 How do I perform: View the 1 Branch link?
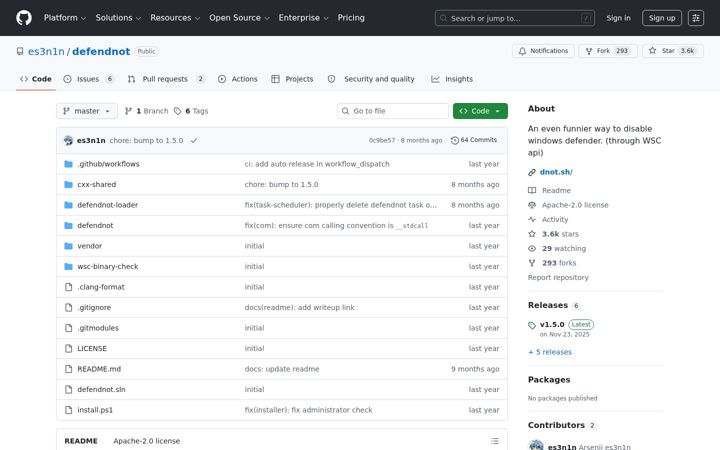(x=147, y=111)
